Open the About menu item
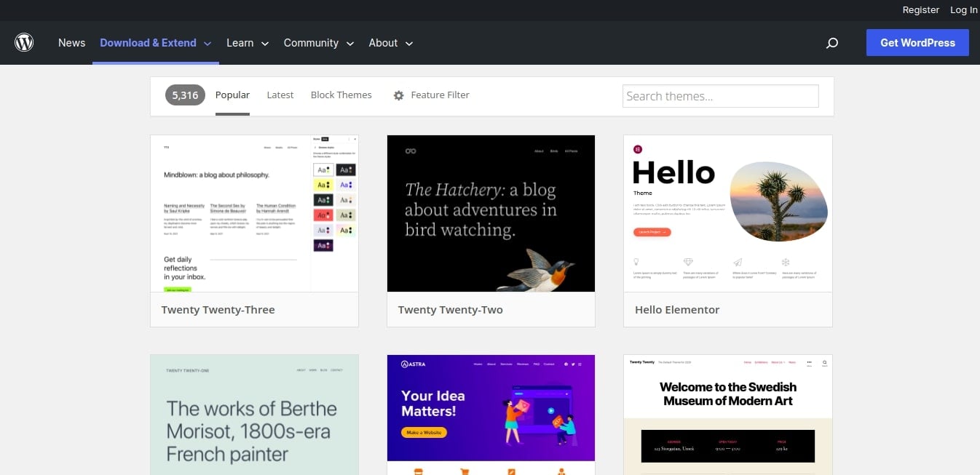The image size is (980, 475). 383,43
